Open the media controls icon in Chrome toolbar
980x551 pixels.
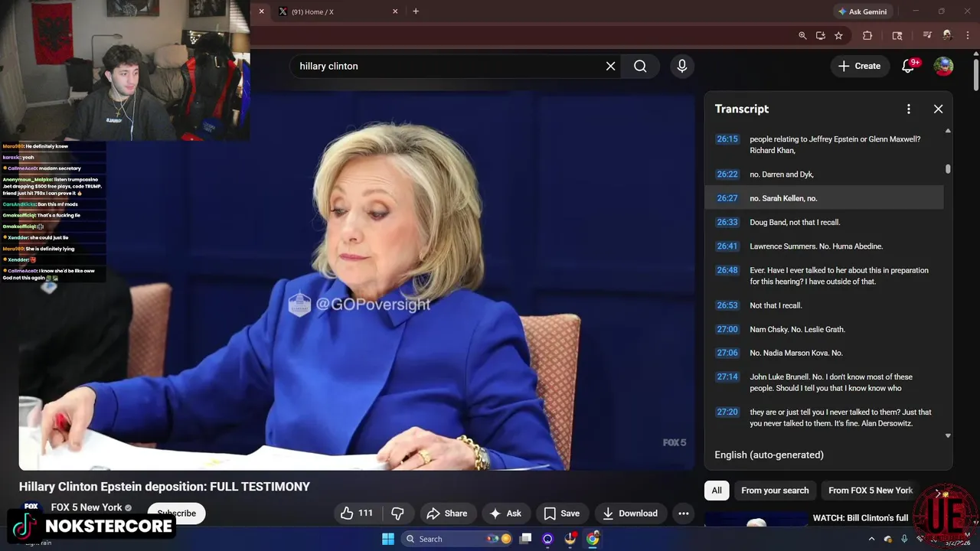(x=927, y=35)
